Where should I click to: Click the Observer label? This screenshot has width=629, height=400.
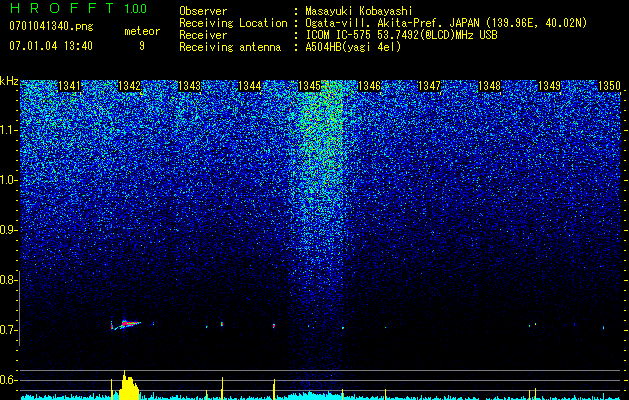point(203,11)
